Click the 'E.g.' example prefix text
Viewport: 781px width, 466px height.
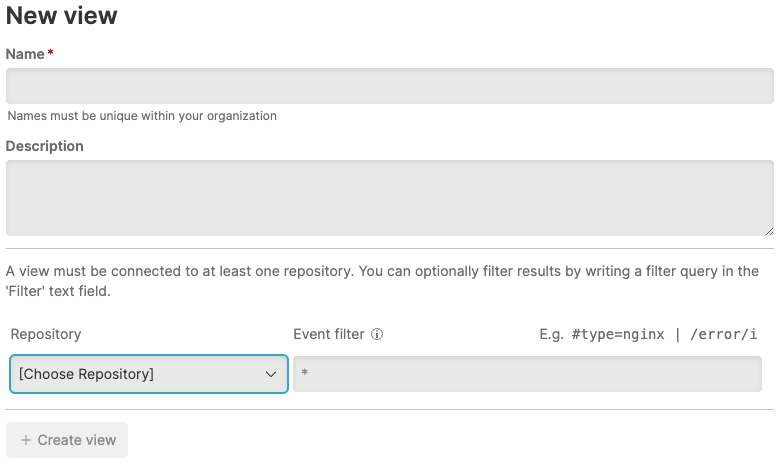tap(552, 334)
